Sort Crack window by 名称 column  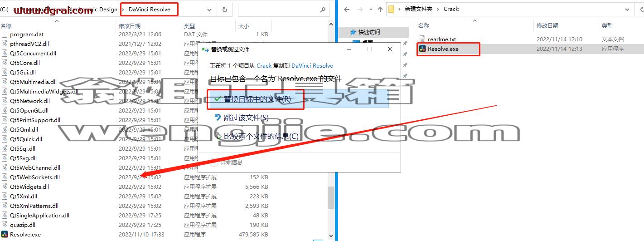[424, 26]
